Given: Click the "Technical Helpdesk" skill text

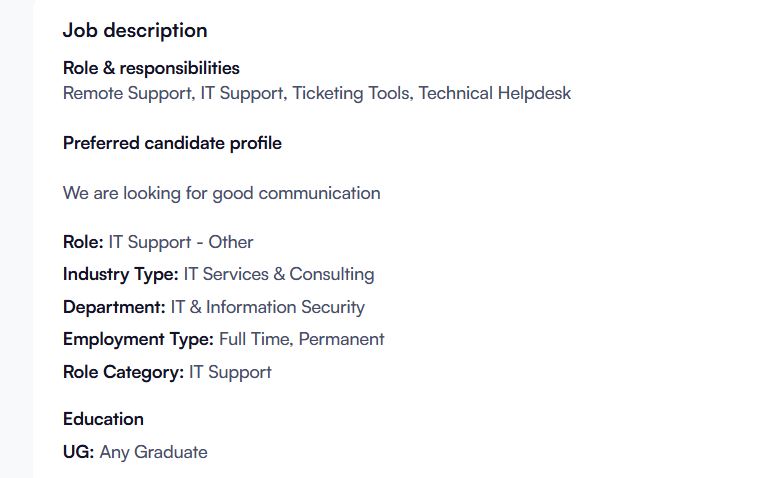Looking at the screenshot, I should pyautogui.click(x=494, y=93).
